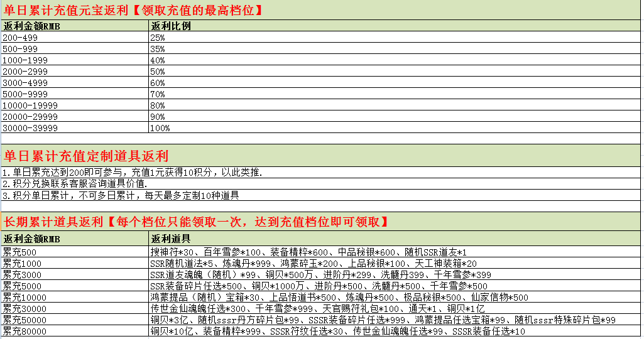Select the 35% rebate cell
The image size is (644, 339).
(x=395, y=49)
